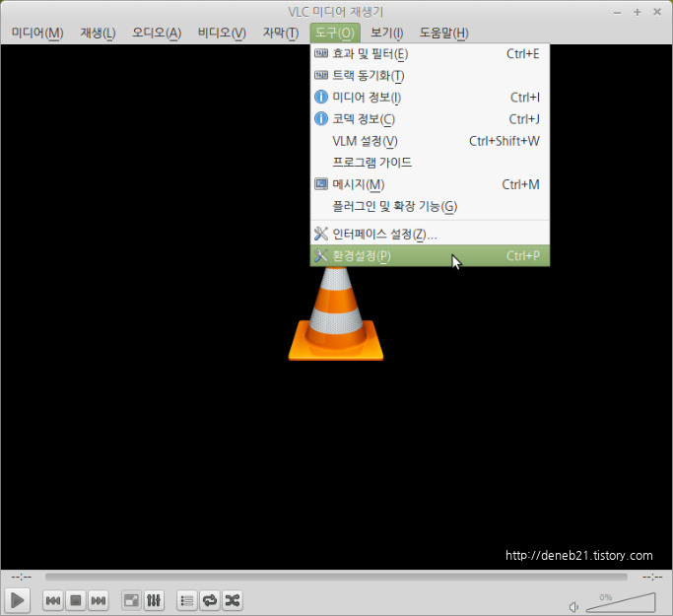Open 자막(T) menu

281,33
